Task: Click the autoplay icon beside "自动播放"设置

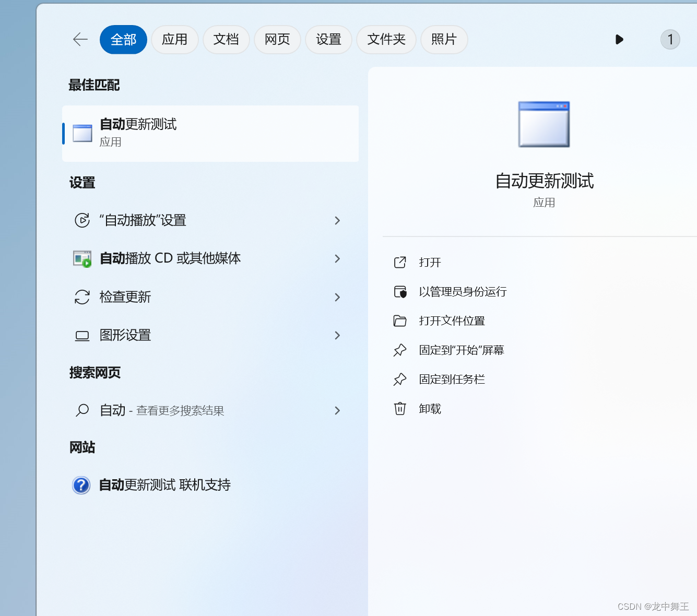Action: [82, 220]
